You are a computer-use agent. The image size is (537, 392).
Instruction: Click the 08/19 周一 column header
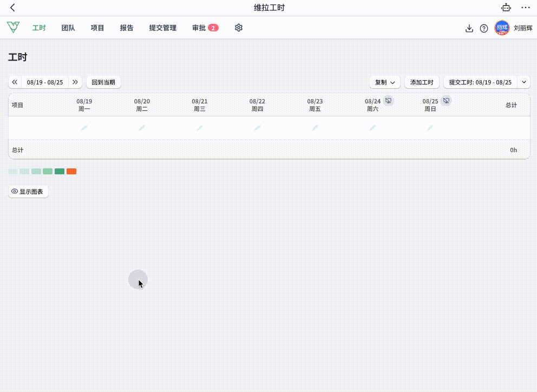[x=84, y=105]
